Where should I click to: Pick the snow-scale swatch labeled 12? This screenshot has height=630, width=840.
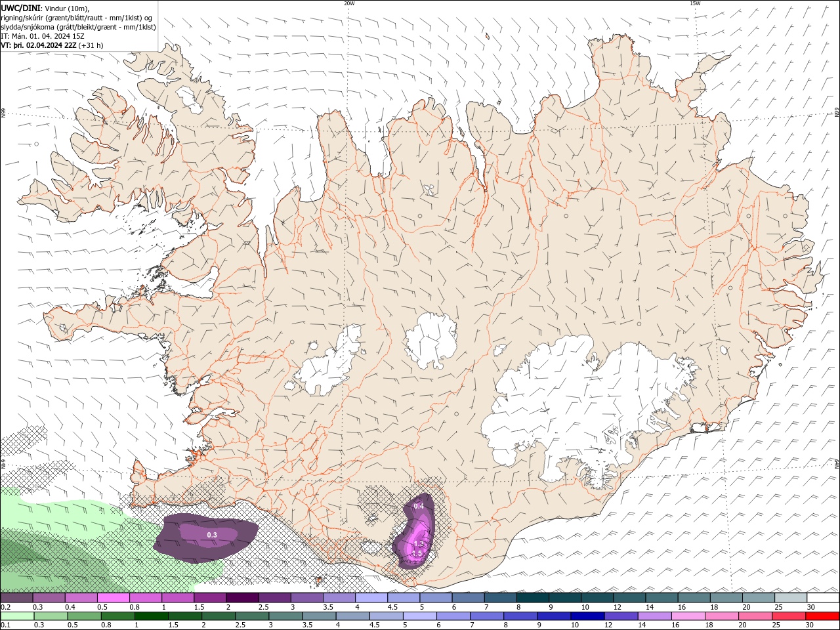point(629,598)
